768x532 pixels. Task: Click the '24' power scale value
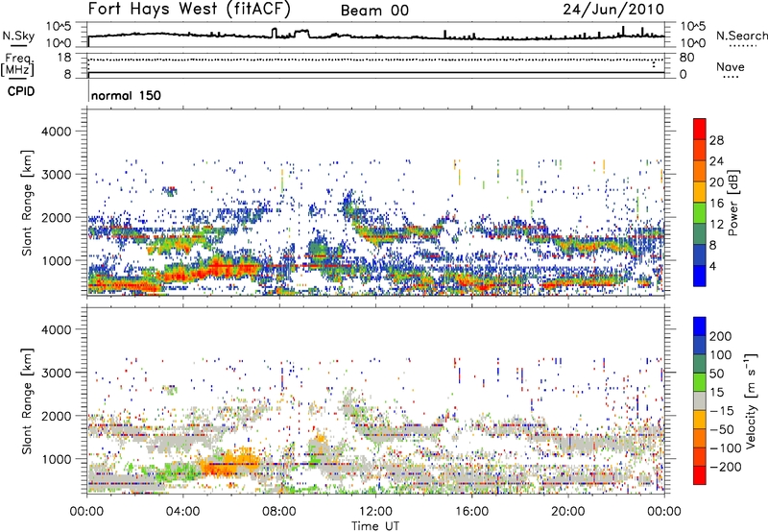pyautogui.click(x=716, y=161)
